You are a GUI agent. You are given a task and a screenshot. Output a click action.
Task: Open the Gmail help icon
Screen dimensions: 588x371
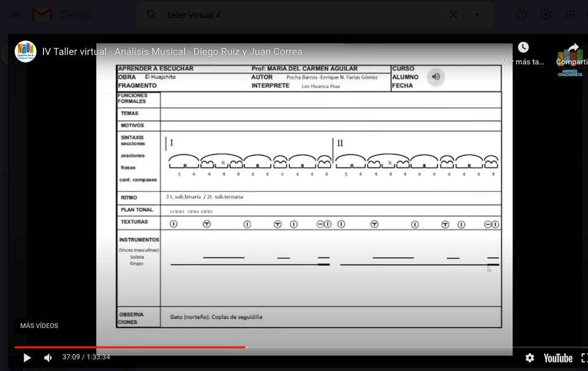click(x=521, y=15)
